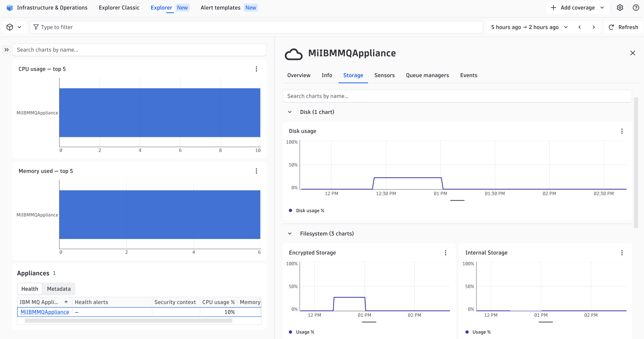The height and width of the screenshot is (339, 644).
Task: Open the settings gear icon
Action: pyautogui.click(x=620, y=8)
